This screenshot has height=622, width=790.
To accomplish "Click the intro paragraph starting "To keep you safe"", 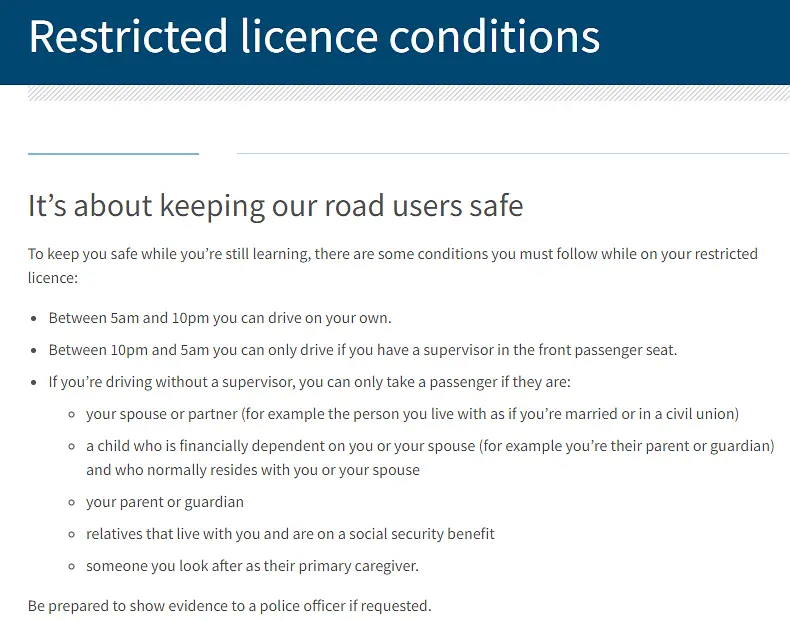I will pyautogui.click(x=392, y=265).
